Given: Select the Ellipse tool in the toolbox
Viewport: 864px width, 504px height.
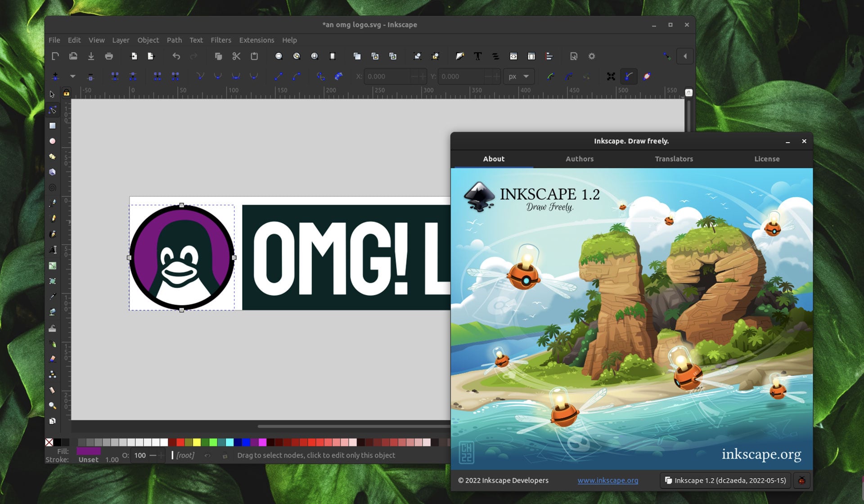Looking at the screenshot, I should click(x=53, y=141).
